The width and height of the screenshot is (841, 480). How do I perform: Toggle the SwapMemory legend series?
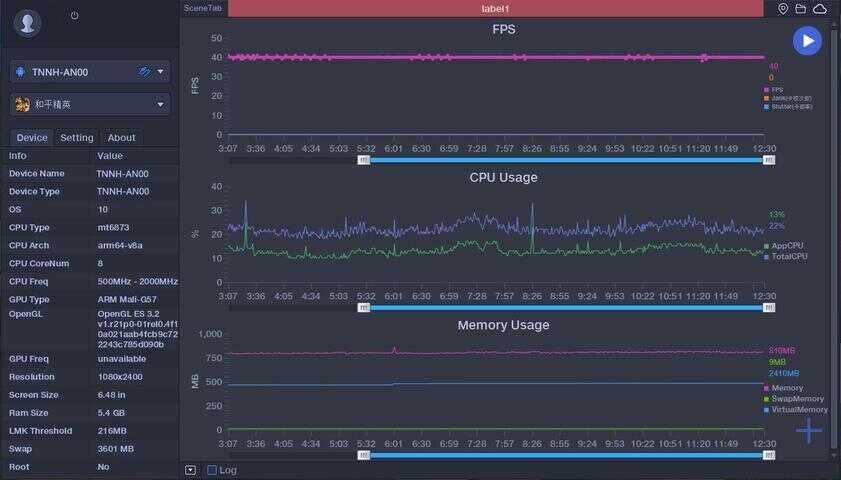pyautogui.click(x=796, y=399)
